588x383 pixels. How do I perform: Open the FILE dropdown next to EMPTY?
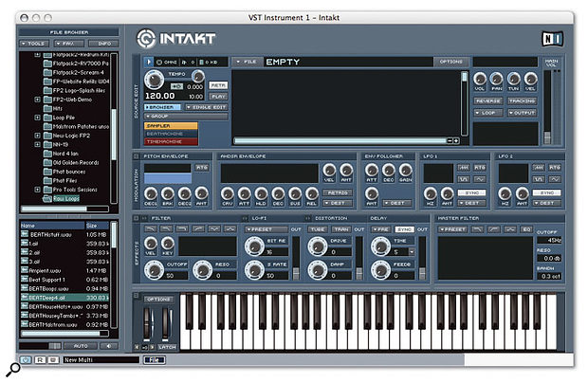tap(248, 62)
